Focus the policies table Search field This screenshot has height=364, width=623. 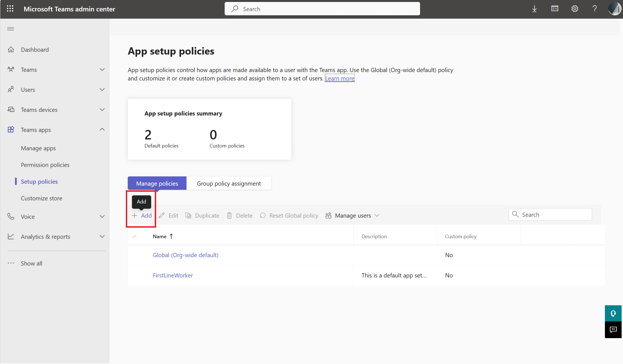(550, 215)
